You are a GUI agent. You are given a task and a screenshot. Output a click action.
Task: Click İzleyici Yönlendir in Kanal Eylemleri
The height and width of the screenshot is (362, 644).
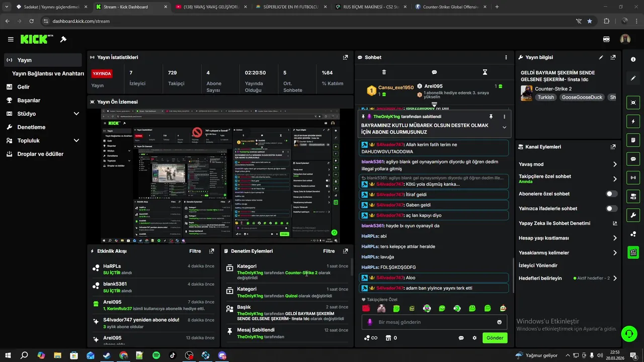[x=538, y=265]
